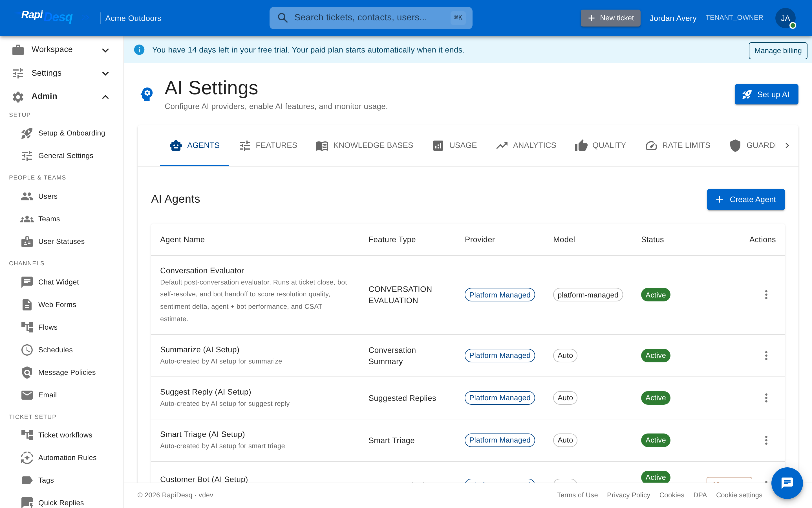
Task: Open the Privacy Policy footer link
Action: 628,495
